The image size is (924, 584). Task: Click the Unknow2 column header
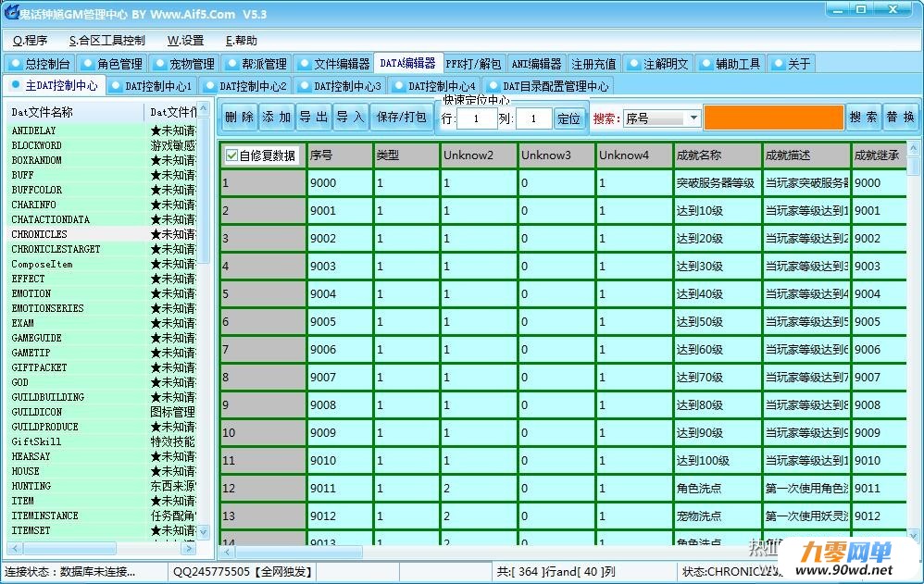pos(479,155)
